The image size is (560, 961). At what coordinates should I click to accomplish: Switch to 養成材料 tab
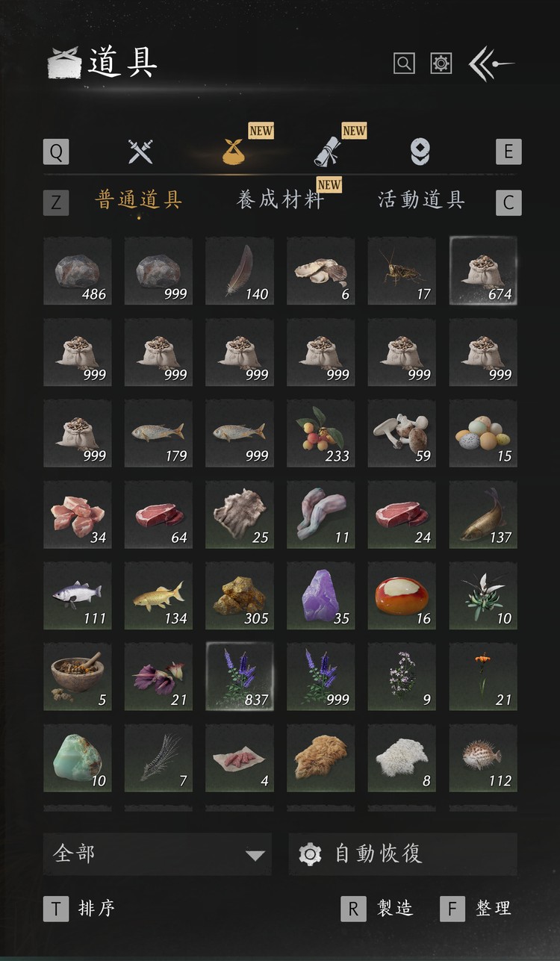[281, 200]
